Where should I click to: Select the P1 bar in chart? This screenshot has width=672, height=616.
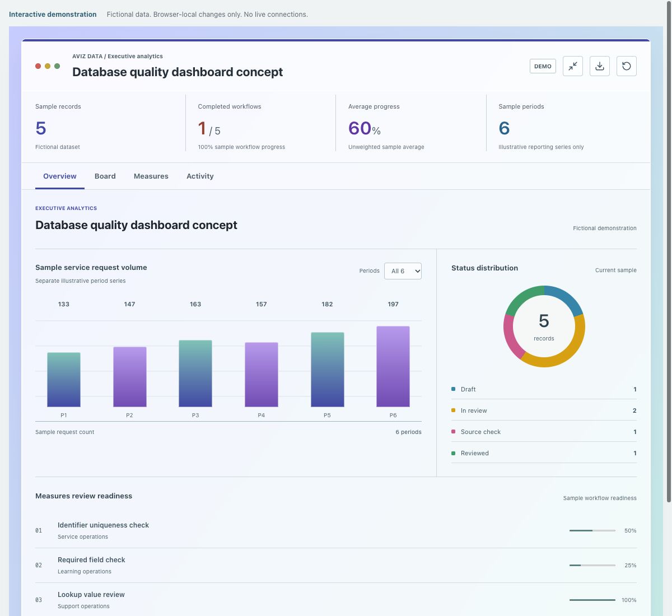pos(64,380)
